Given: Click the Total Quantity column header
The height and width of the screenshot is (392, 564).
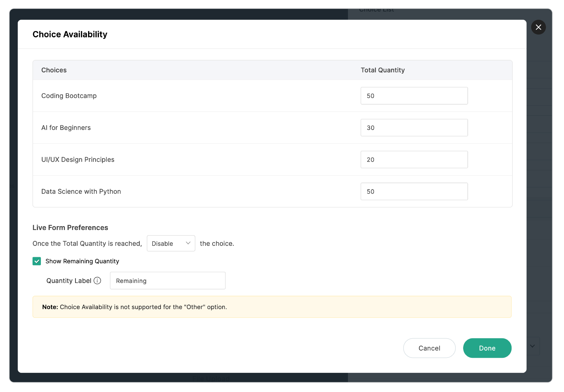Looking at the screenshot, I should click(x=382, y=70).
